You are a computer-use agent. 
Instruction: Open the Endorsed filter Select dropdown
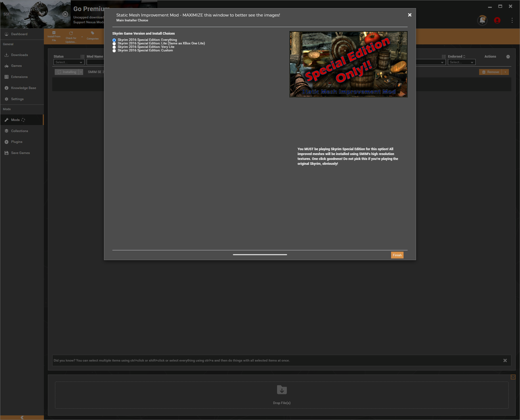click(461, 62)
